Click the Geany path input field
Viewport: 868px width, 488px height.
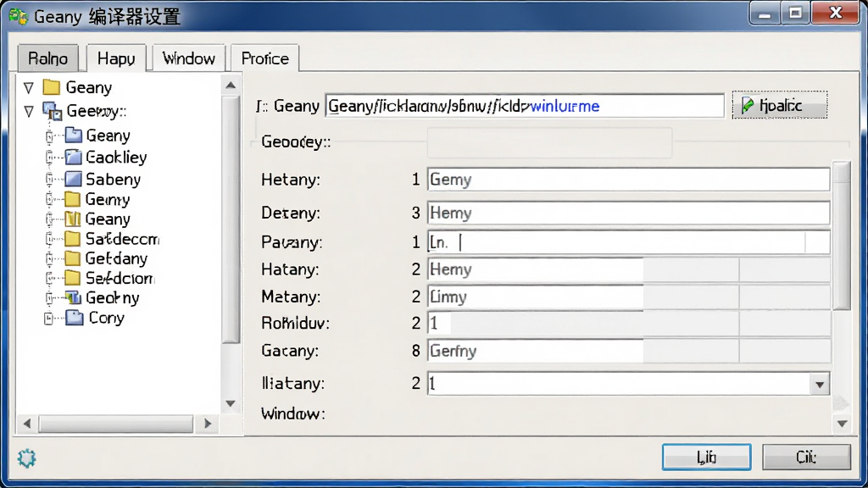pos(525,106)
